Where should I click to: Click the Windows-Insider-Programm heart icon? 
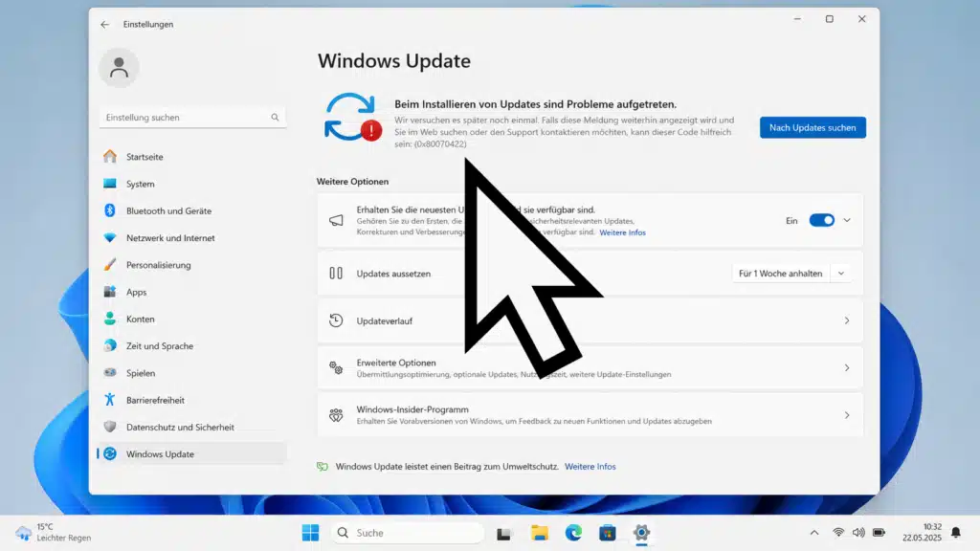(x=336, y=415)
